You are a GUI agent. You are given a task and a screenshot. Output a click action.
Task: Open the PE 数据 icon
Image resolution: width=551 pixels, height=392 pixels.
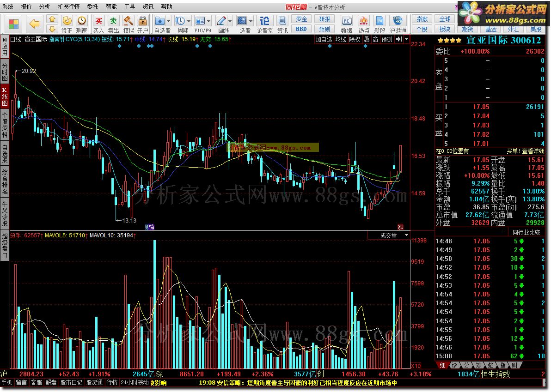point(347,21)
